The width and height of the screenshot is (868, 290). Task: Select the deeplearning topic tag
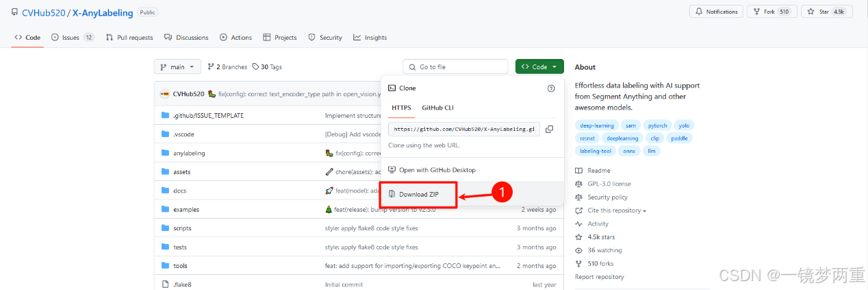[x=622, y=138]
